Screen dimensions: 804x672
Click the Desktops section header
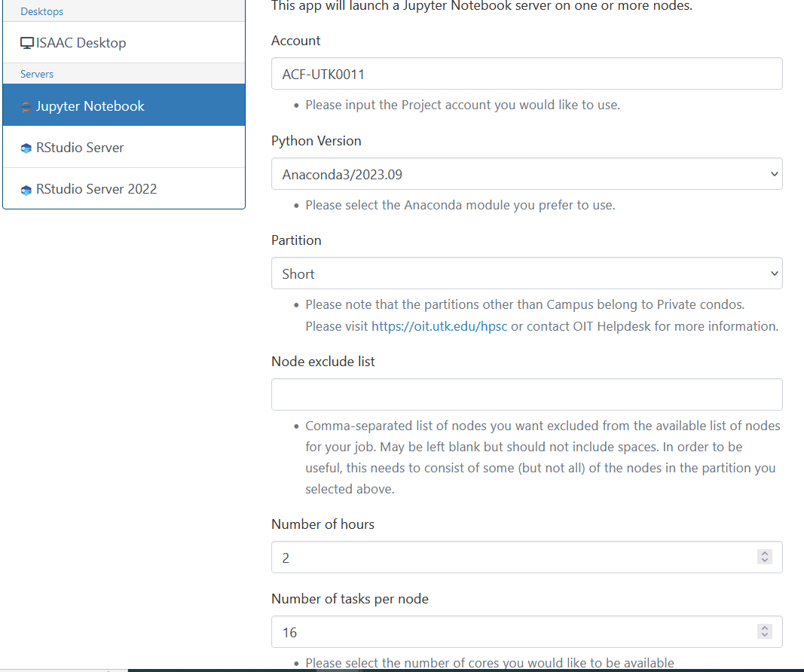click(x=41, y=11)
